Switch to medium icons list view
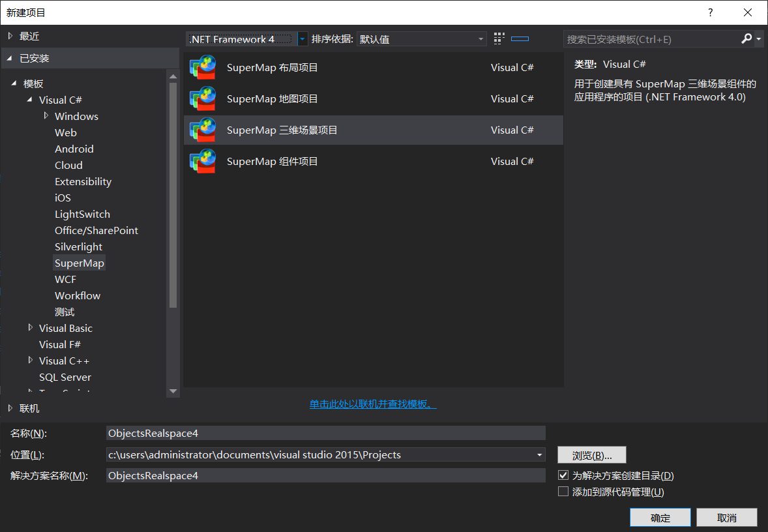 pyautogui.click(x=520, y=38)
